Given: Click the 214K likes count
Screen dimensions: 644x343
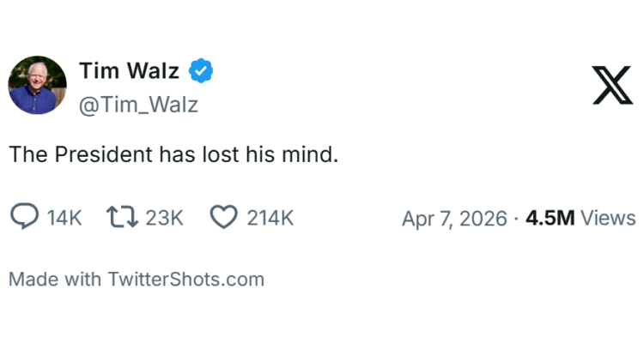Looking at the screenshot, I should coord(270,218).
